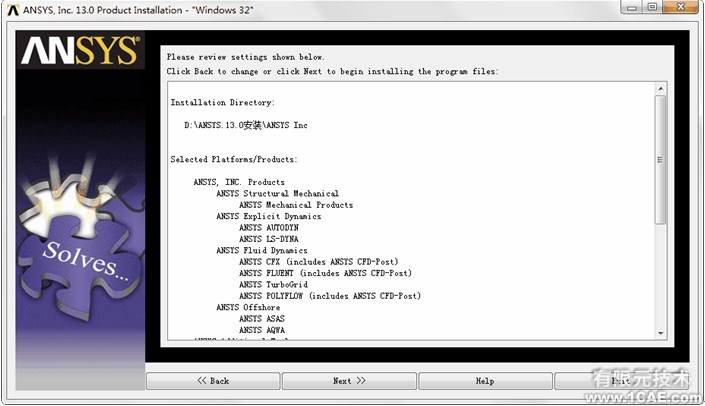Minimize the installation window
The height and width of the screenshot is (406, 705).
(632, 7)
